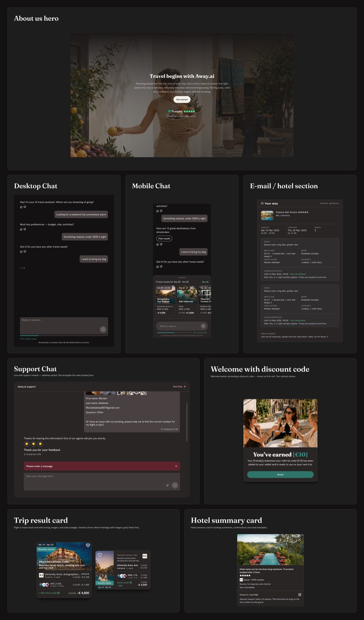Click the bed icon beside 'Your stay'

click(x=262, y=204)
